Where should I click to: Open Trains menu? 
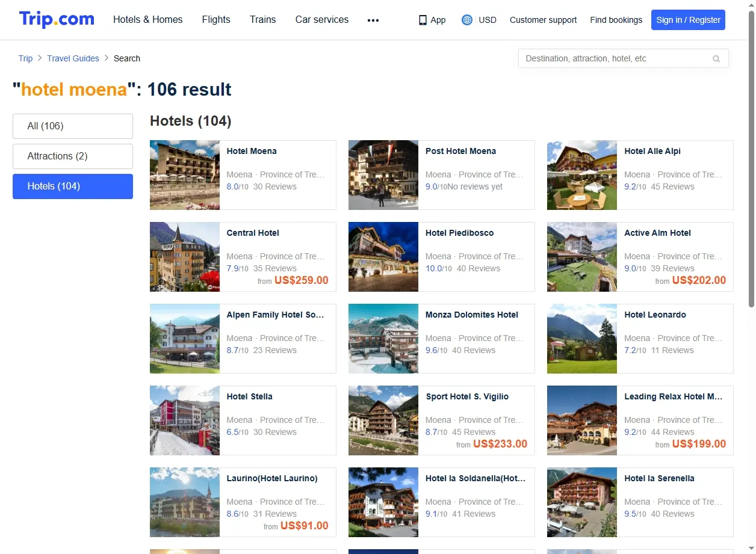[x=263, y=20]
